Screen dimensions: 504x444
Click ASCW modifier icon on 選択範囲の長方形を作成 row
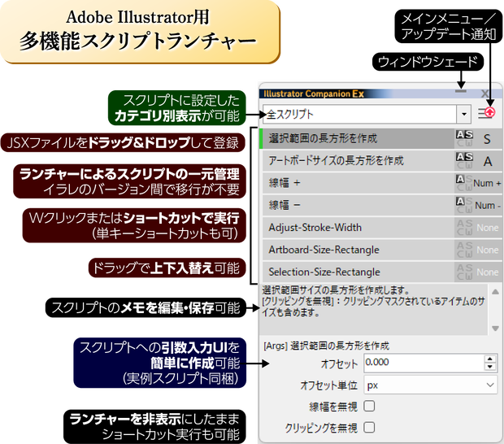(464, 138)
